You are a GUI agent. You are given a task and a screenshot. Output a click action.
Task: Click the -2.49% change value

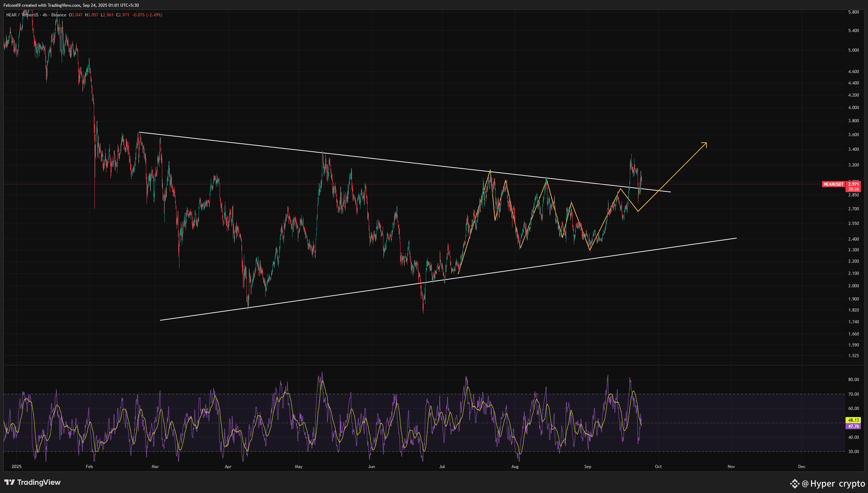click(x=154, y=15)
